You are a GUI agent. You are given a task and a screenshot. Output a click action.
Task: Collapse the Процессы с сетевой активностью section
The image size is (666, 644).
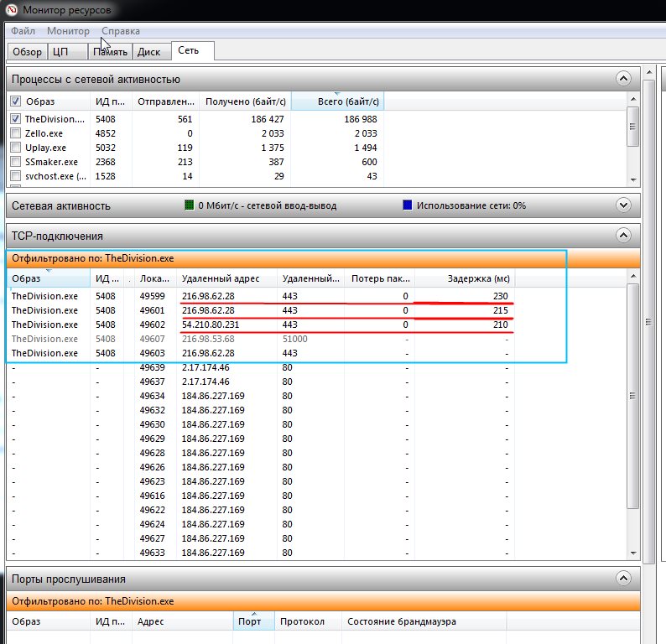[622, 79]
